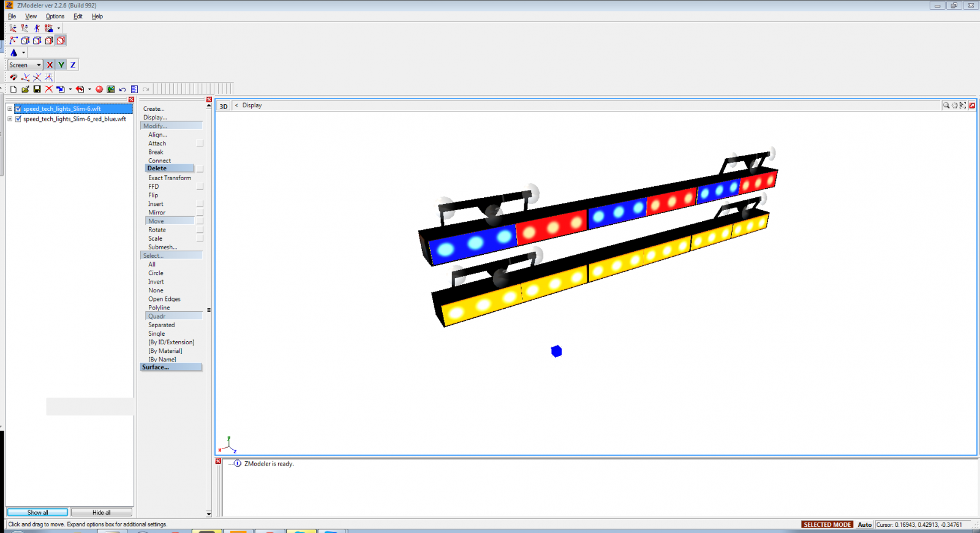Viewport: 980px width, 533px height.
Task: Click the blue undo arrow icon
Action: click(123, 89)
